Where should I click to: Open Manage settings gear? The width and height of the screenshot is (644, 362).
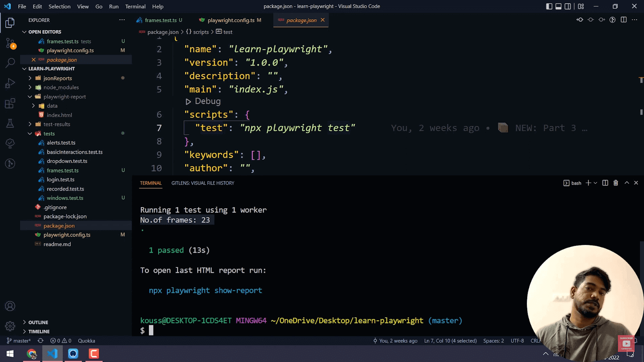10,326
